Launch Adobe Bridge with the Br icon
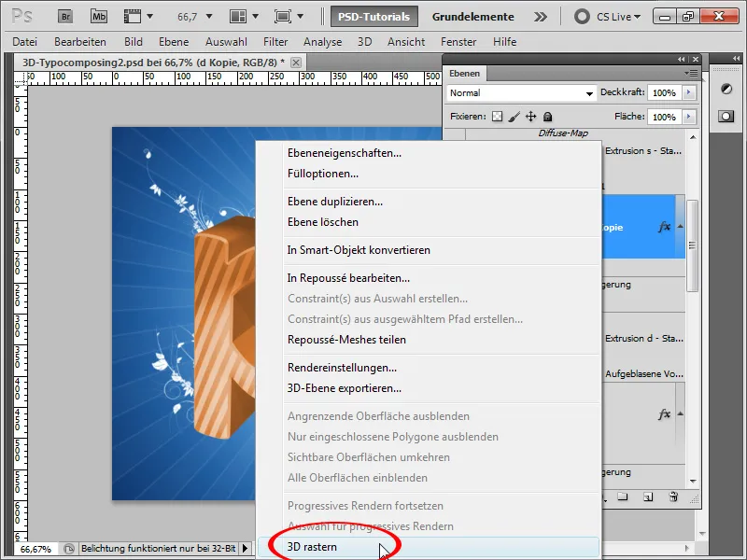 65,17
